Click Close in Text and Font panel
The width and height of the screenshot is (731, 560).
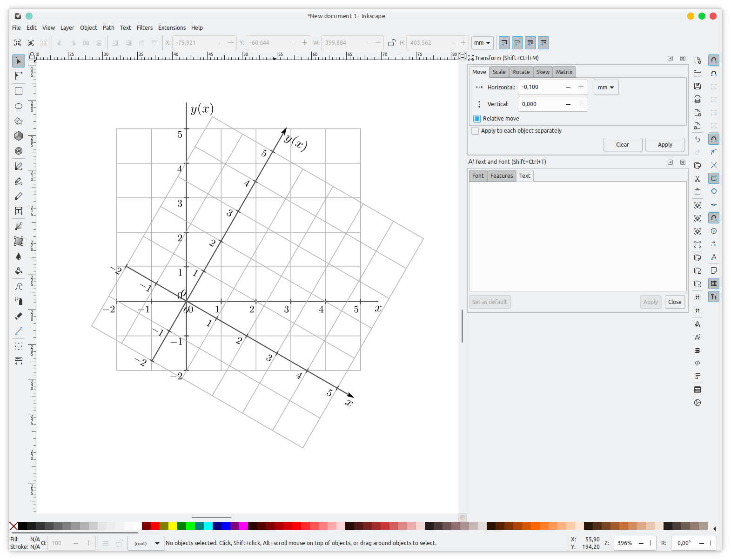675,302
